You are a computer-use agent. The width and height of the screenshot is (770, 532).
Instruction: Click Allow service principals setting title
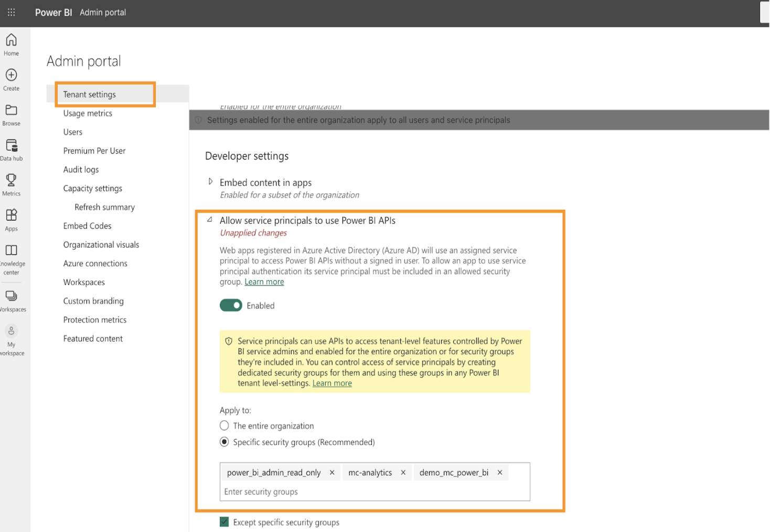coord(307,221)
